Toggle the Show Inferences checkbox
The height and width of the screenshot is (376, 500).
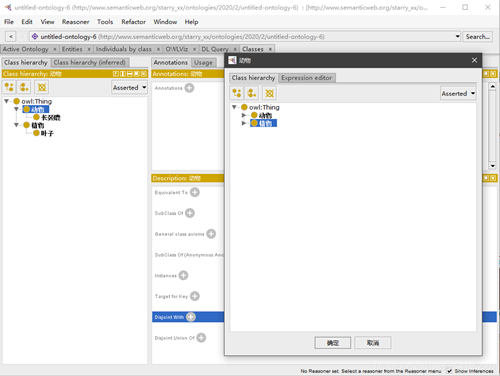pyautogui.click(x=449, y=371)
